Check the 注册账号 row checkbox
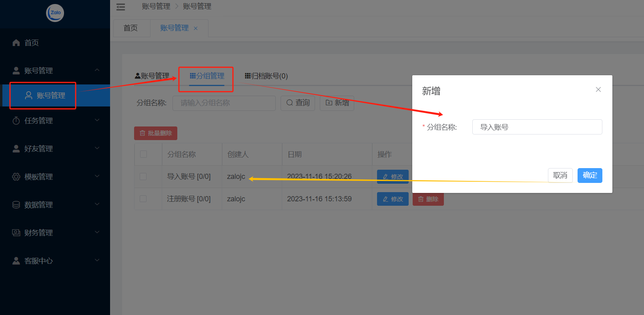This screenshot has height=315, width=644. click(143, 199)
